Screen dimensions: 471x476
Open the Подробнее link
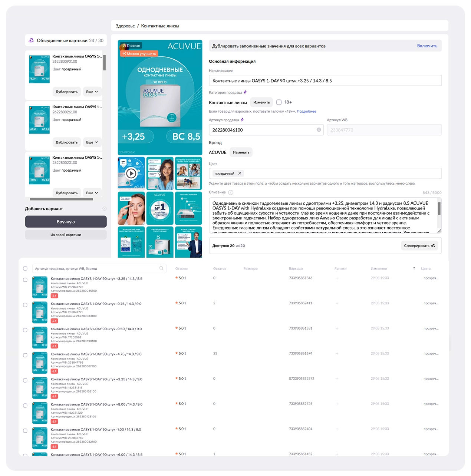(x=306, y=111)
